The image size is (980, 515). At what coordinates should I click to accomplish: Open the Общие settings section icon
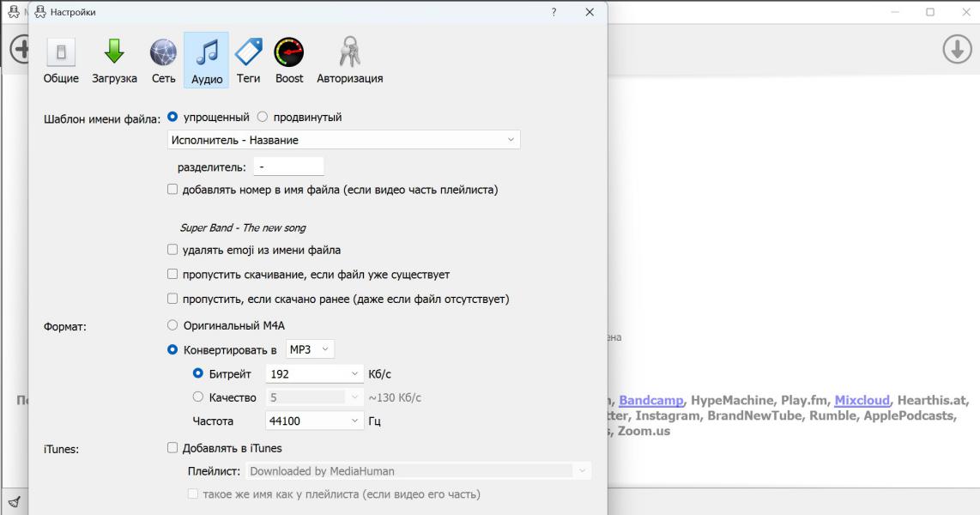(61, 60)
